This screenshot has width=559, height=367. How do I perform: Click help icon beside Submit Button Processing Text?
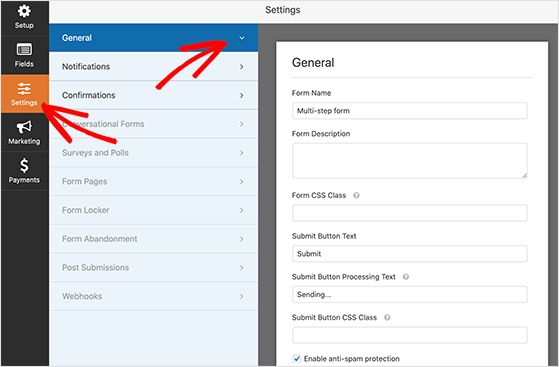pos(406,277)
